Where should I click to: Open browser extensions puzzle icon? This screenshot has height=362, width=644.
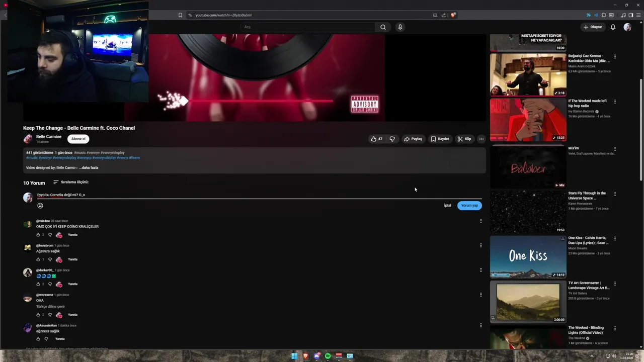pos(604,15)
